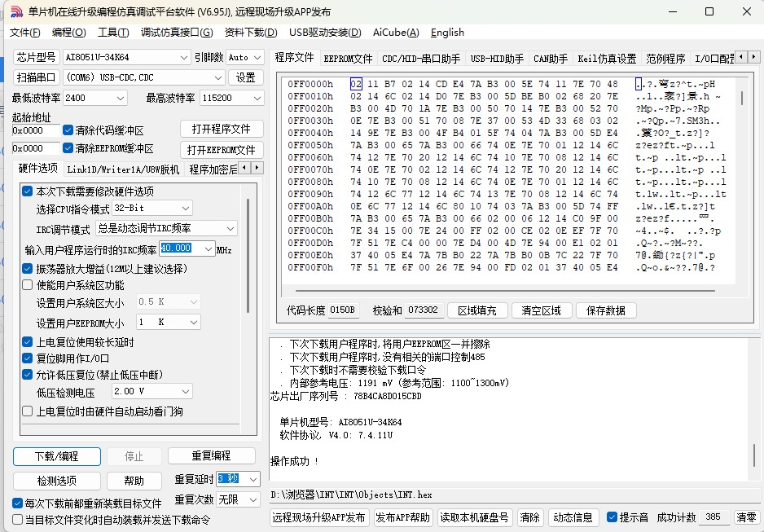Click 远程现场升级APP发布 button
This screenshot has height=532, width=764.
[x=319, y=517]
